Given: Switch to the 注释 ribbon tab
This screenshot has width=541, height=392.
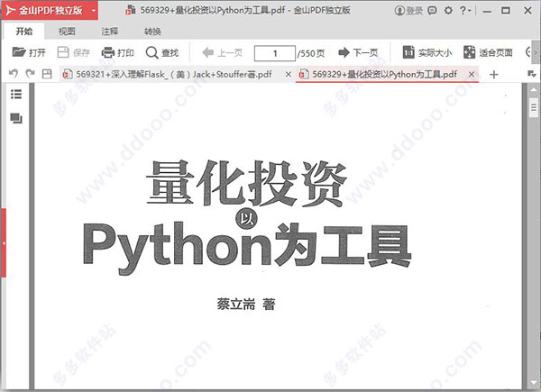Looking at the screenshot, I should (x=110, y=32).
